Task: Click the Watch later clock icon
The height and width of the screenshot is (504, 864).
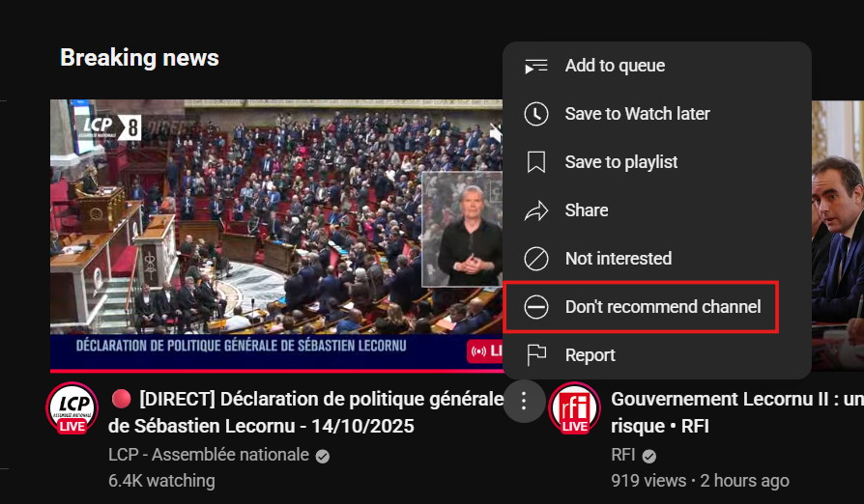Action: (x=535, y=114)
